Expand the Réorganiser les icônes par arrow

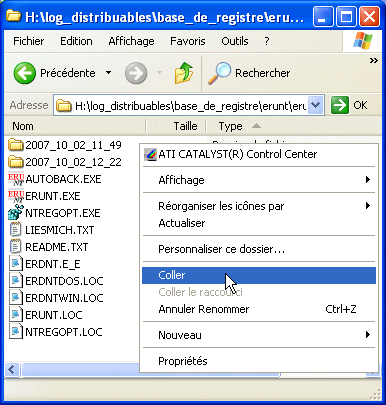(x=368, y=205)
